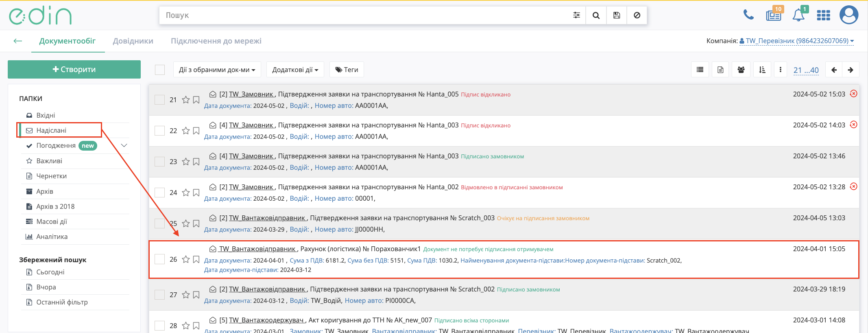The width and height of the screenshot is (868, 333).
Task: Click the phone support icon
Action: click(x=748, y=15)
